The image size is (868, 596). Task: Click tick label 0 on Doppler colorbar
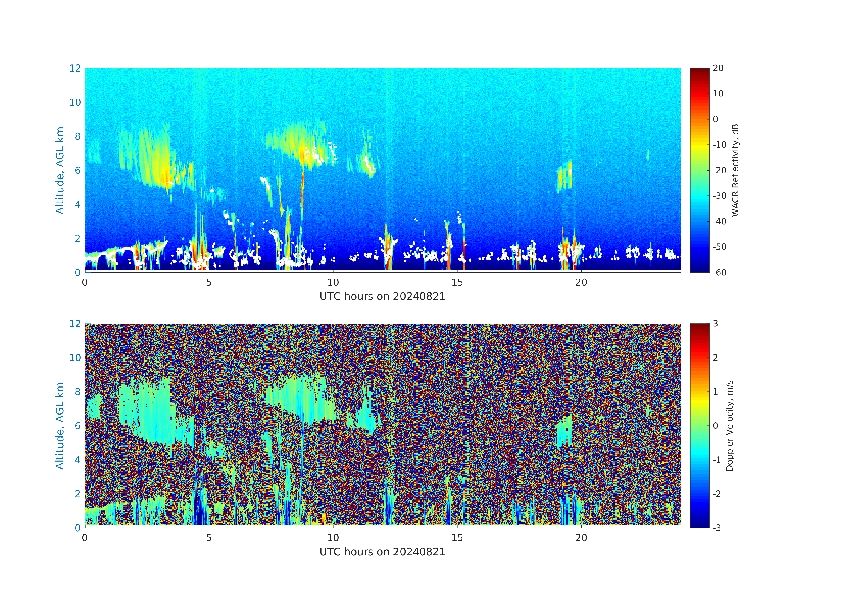715,426
